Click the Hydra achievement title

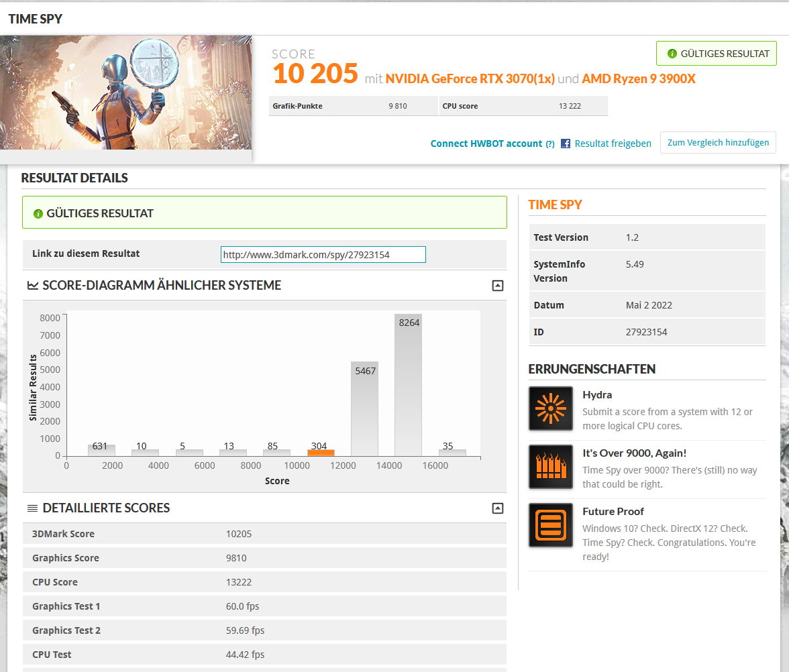[597, 395]
